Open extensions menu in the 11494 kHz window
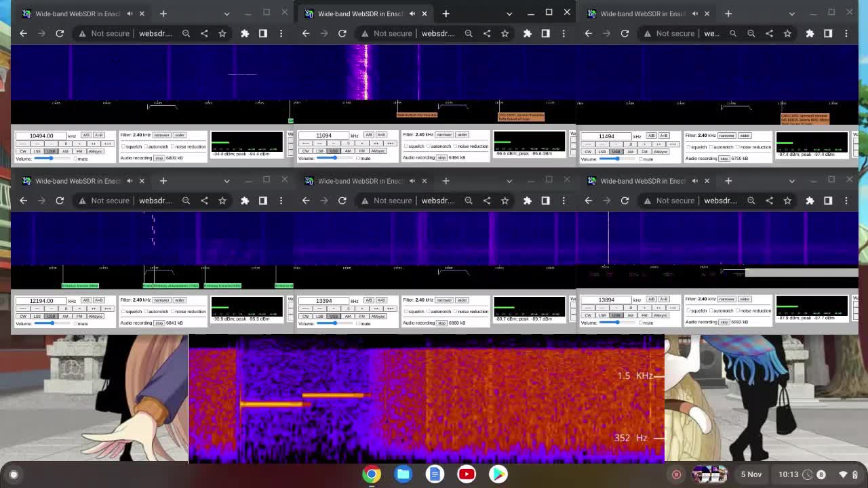868x488 pixels. point(810,33)
